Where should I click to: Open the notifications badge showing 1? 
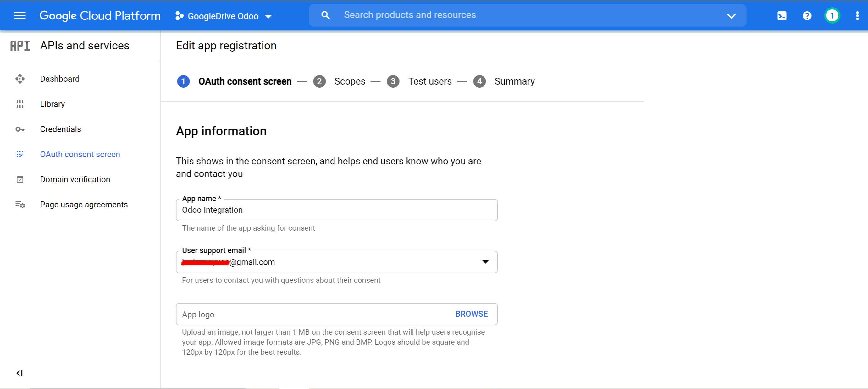pyautogui.click(x=832, y=15)
